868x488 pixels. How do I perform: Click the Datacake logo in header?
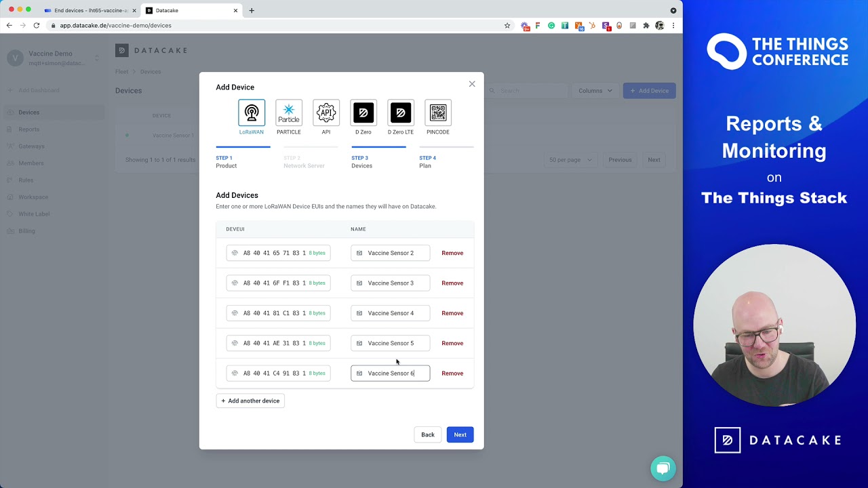point(151,50)
